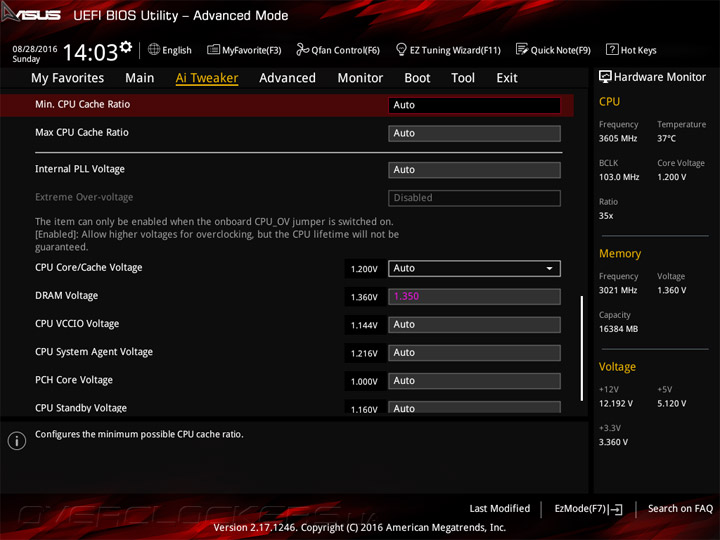The image size is (720, 540).
Task: Click the CPU VCCIO Voltage Auto field
Action: click(474, 325)
